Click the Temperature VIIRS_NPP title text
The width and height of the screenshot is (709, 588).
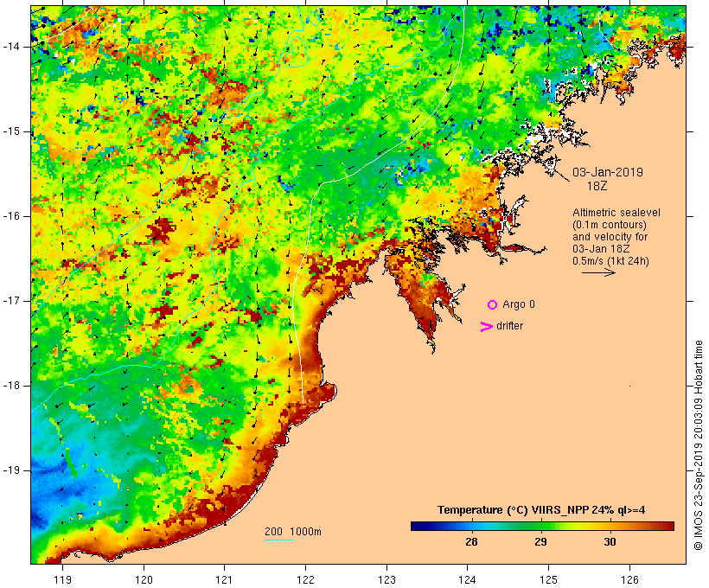pyautogui.click(x=541, y=510)
